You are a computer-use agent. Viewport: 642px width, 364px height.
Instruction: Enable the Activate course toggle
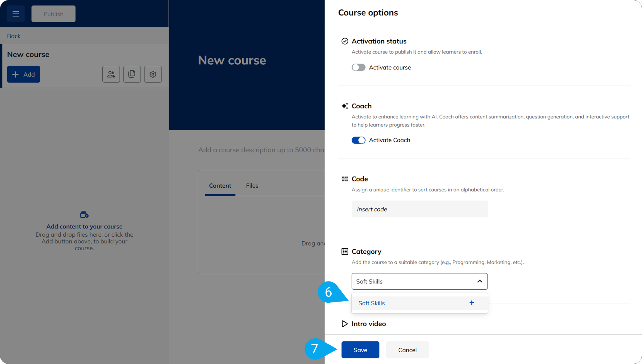click(358, 67)
